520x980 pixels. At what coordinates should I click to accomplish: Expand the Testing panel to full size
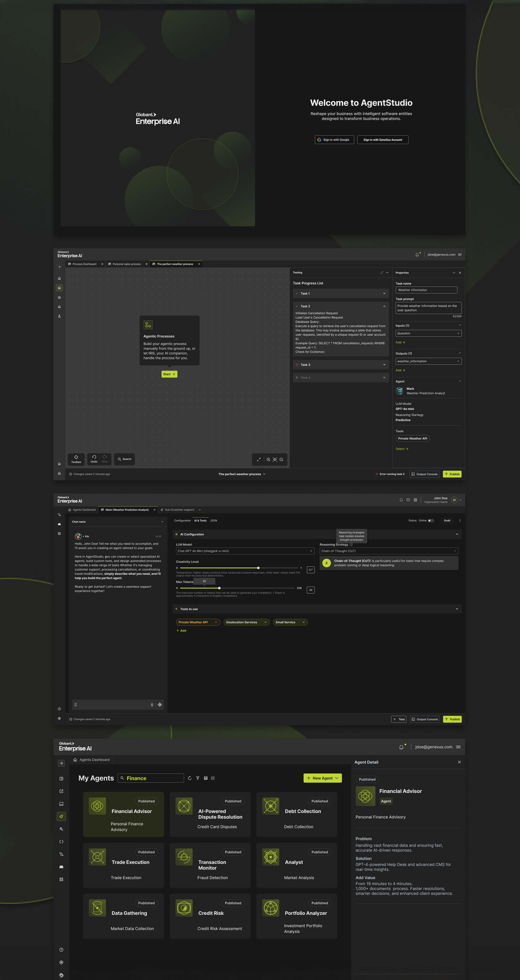[382, 273]
